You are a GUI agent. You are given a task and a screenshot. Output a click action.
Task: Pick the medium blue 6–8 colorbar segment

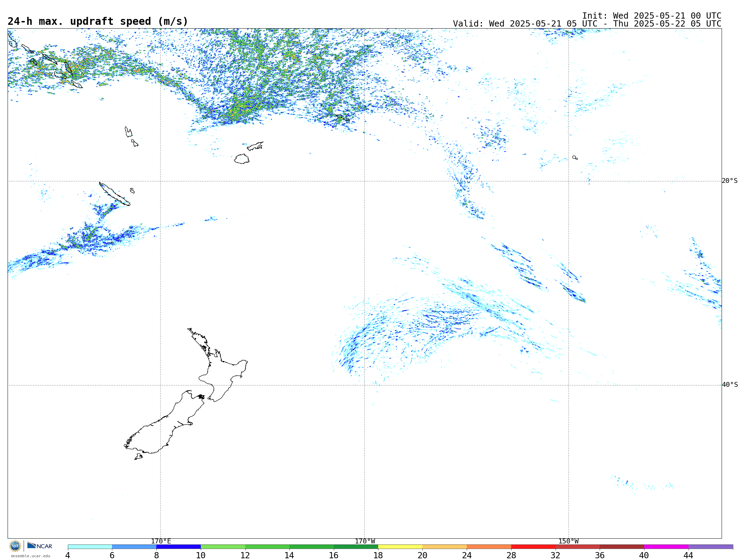click(134, 547)
